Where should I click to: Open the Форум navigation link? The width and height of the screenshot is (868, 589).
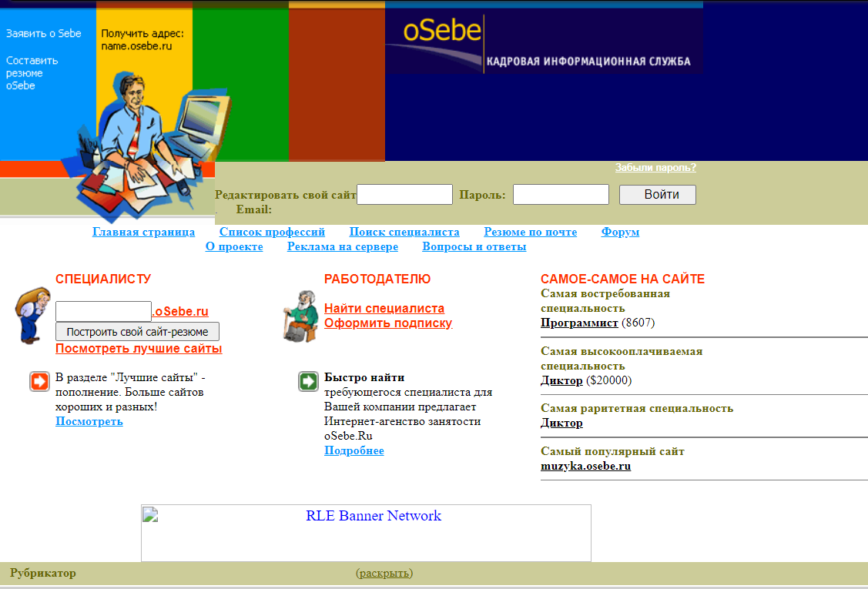click(620, 232)
